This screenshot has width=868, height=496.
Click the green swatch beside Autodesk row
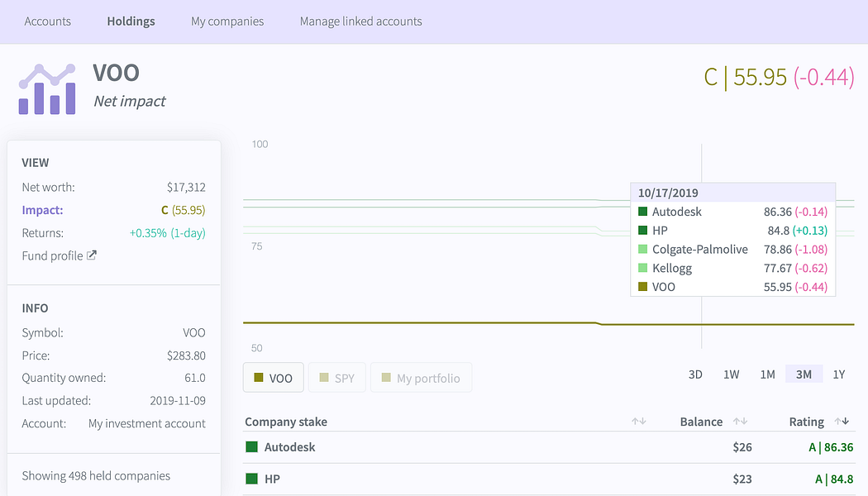click(x=252, y=446)
